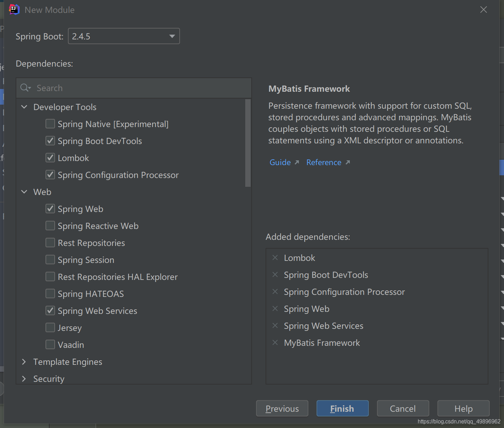This screenshot has width=504, height=428.
Task: Click the Finish button
Action: 342,408
